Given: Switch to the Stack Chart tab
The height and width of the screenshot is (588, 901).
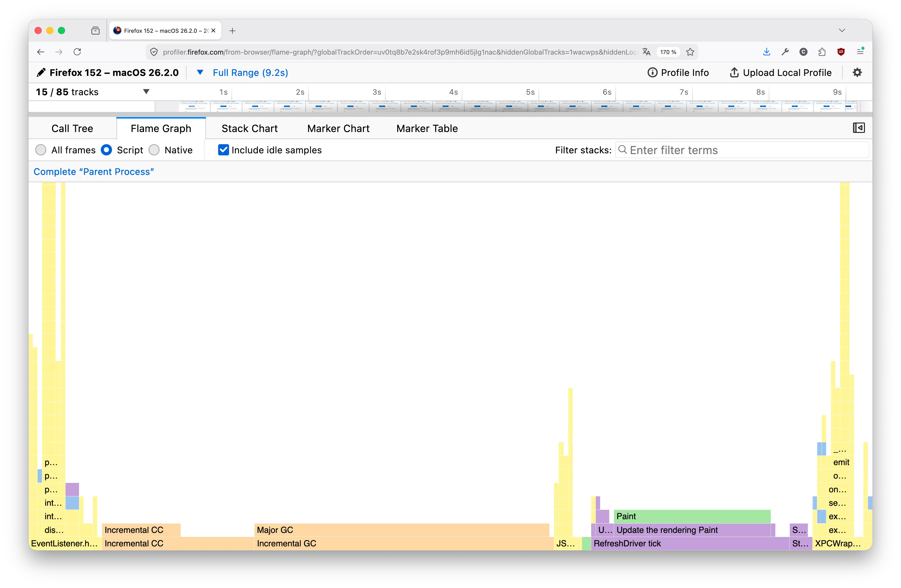Looking at the screenshot, I should tap(249, 128).
